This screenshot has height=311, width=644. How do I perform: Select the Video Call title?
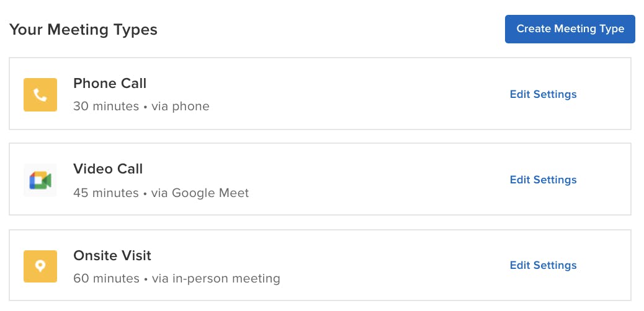point(108,169)
